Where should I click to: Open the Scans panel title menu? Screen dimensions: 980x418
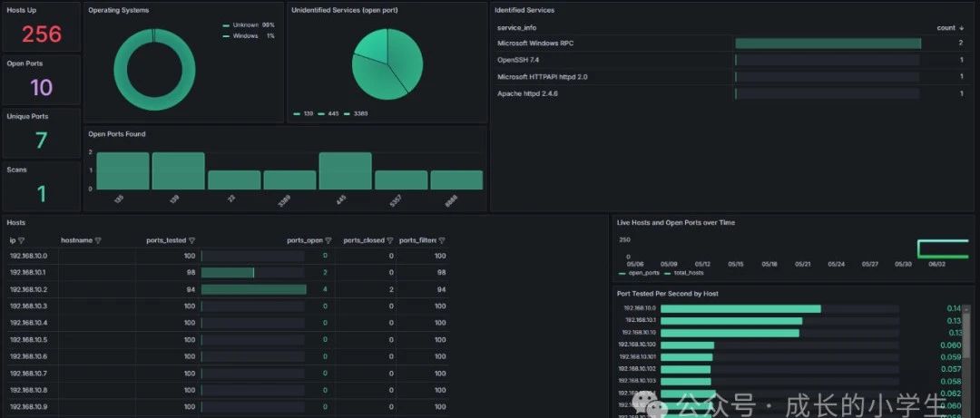[17, 170]
